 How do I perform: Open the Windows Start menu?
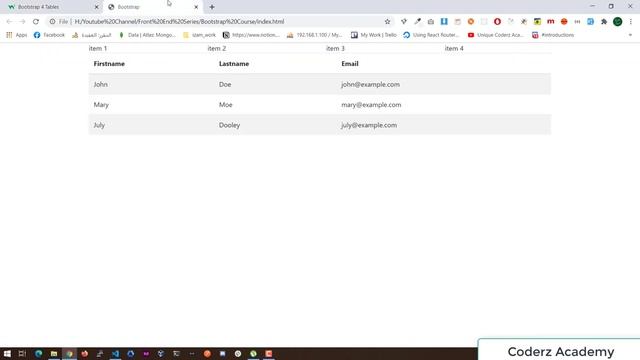click(x=7, y=353)
